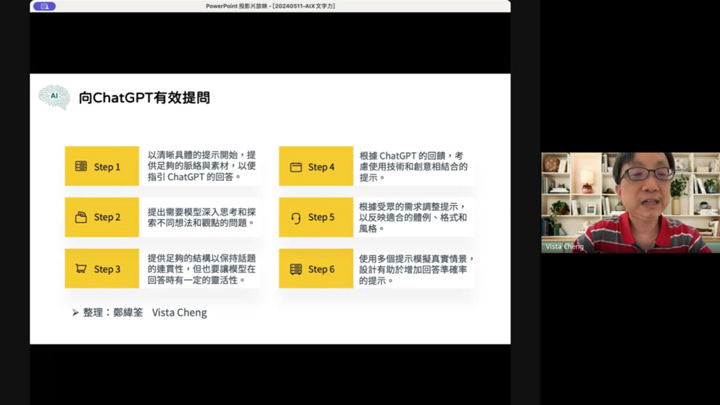
Task: Select the presenter webcam video tile
Action: pyautogui.click(x=630, y=202)
